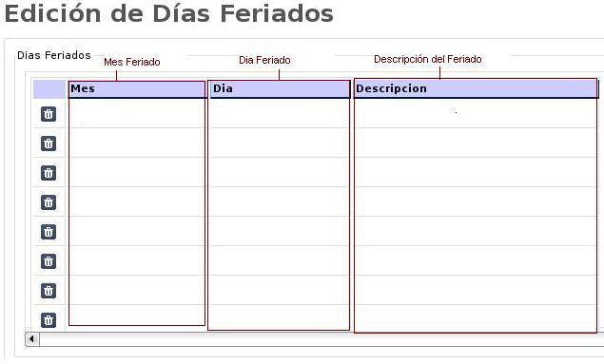Delete the first holiday row
The height and width of the screenshot is (364, 604).
[49, 114]
